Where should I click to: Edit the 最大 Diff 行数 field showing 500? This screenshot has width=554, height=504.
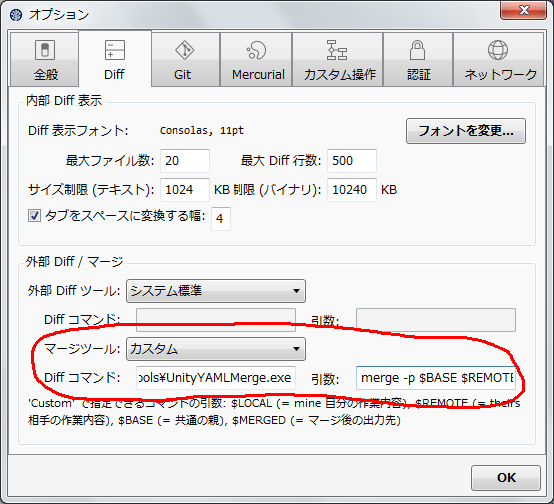coord(352,161)
